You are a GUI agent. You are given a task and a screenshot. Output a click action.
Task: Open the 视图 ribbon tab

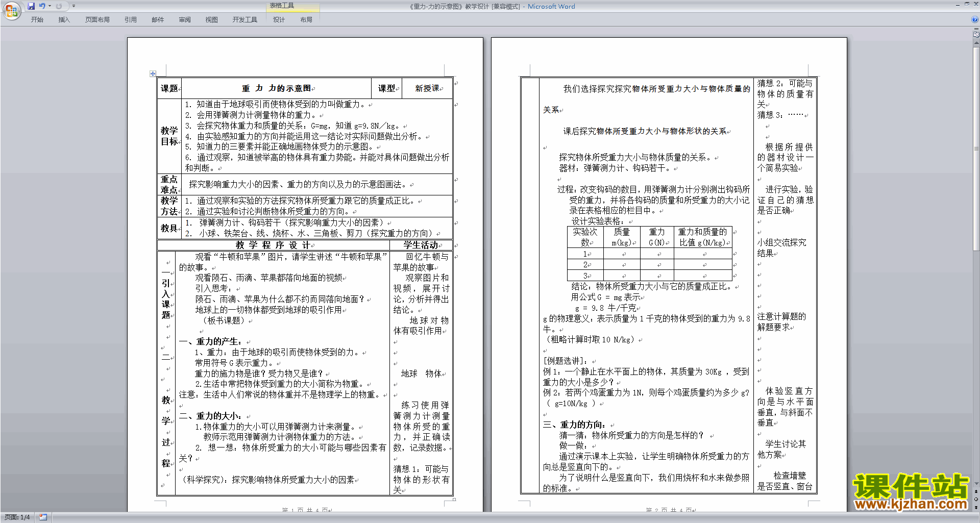212,19
